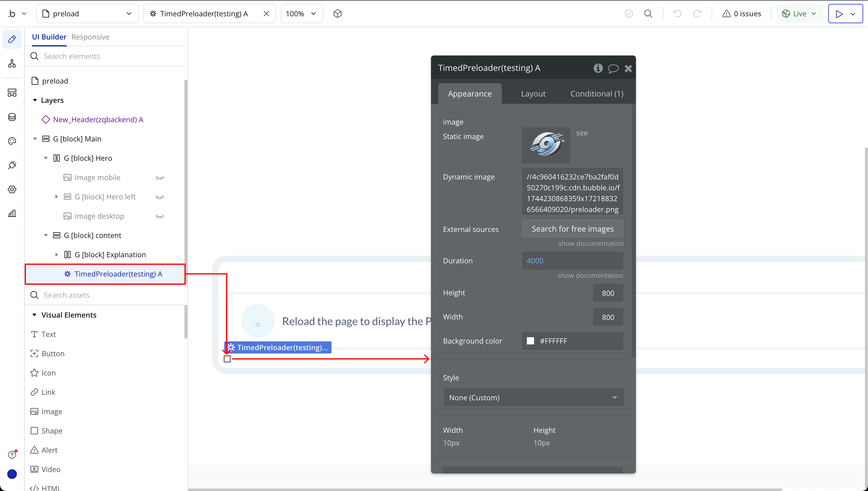The image size is (868, 491).
Task: Switch to the Layout tab
Action: pyautogui.click(x=533, y=94)
